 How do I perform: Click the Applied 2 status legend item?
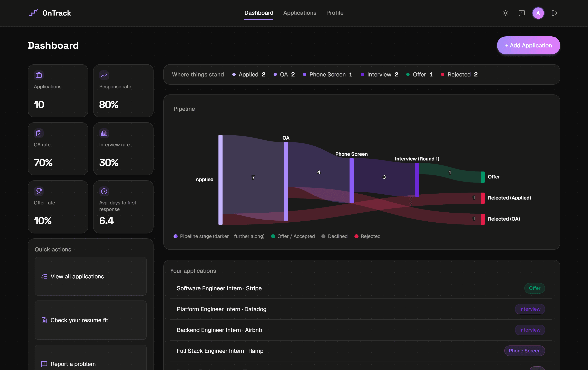click(249, 75)
